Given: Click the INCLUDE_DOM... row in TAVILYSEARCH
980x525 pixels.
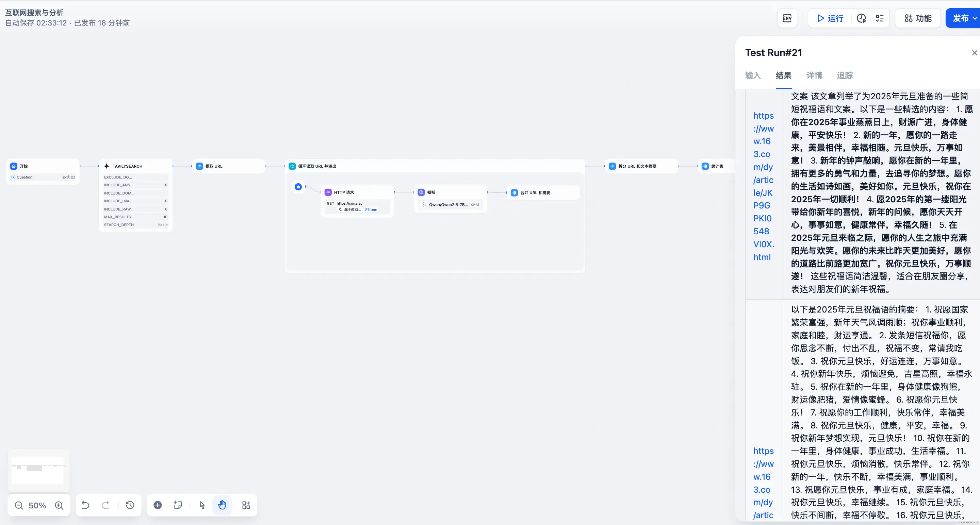Looking at the screenshot, I should tap(135, 193).
